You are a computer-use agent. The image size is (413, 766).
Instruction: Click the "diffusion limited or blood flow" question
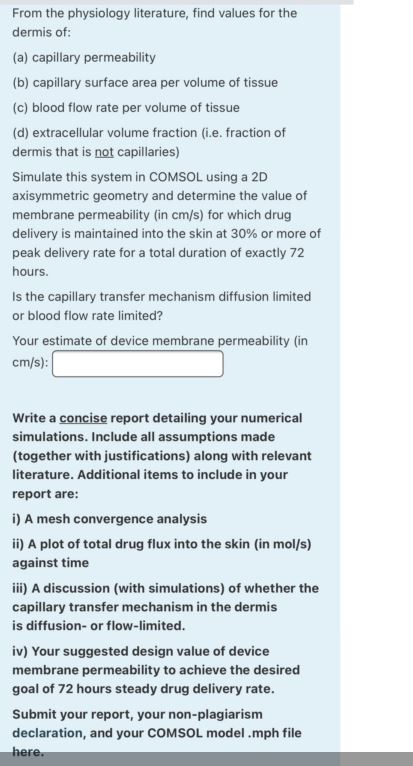(x=162, y=306)
